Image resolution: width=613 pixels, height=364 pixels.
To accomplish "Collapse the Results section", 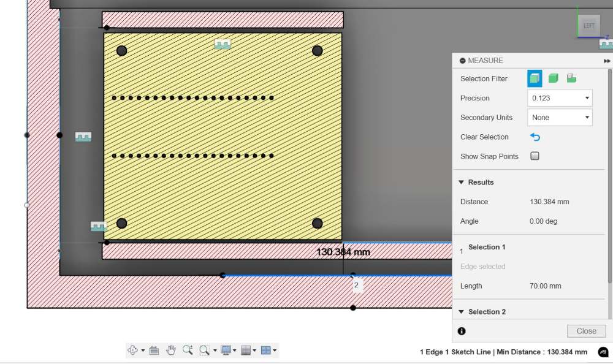I will 462,182.
